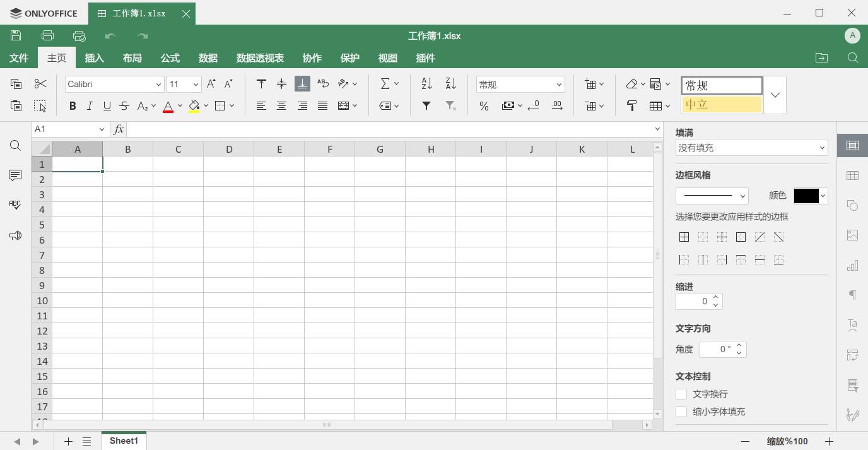Click the Bold formatting icon
This screenshot has height=450, width=868.
tap(73, 106)
